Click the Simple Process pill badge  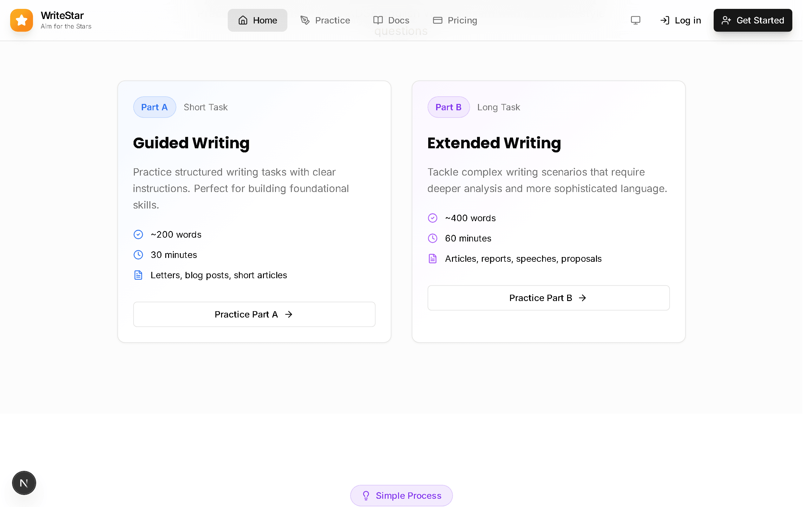pyautogui.click(x=401, y=495)
